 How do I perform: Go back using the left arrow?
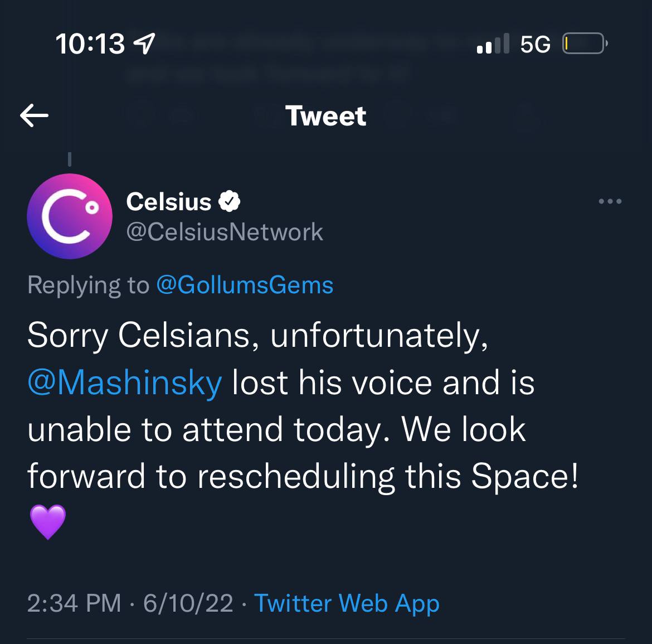[34, 115]
